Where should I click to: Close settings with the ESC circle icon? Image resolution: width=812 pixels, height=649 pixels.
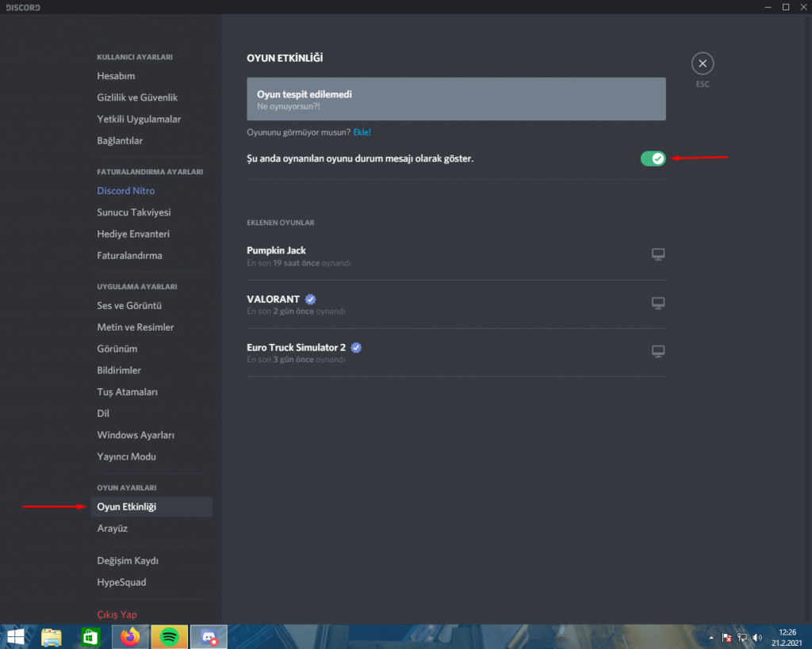pos(702,64)
